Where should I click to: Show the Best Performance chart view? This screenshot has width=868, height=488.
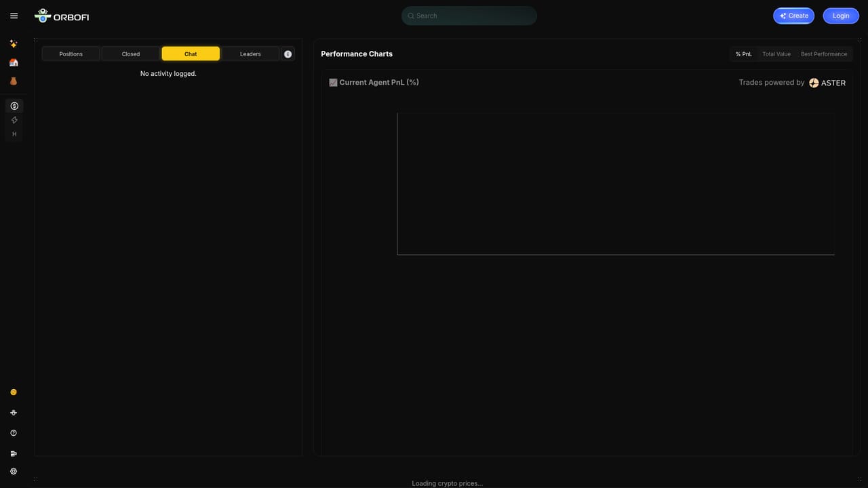tap(824, 54)
